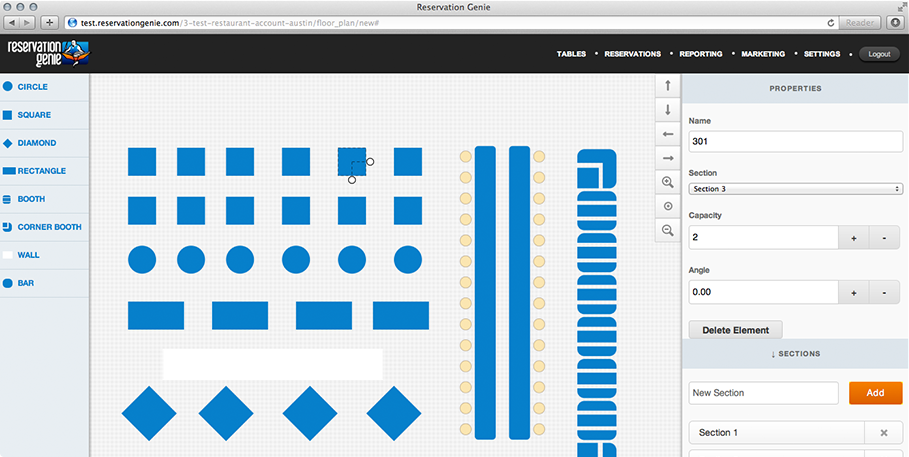Image resolution: width=909 pixels, height=457 pixels.
Task: Click the Capacity input field
Action: [763, 238]
